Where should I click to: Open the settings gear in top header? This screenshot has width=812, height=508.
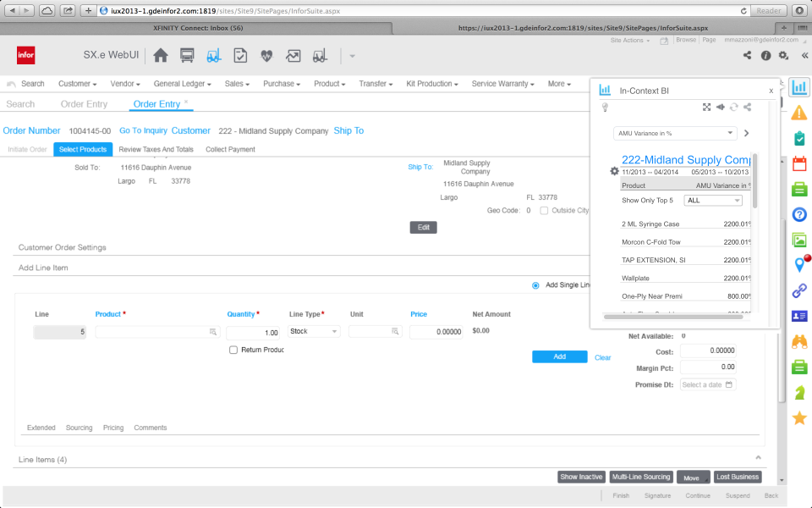click(x=783, y=56)
